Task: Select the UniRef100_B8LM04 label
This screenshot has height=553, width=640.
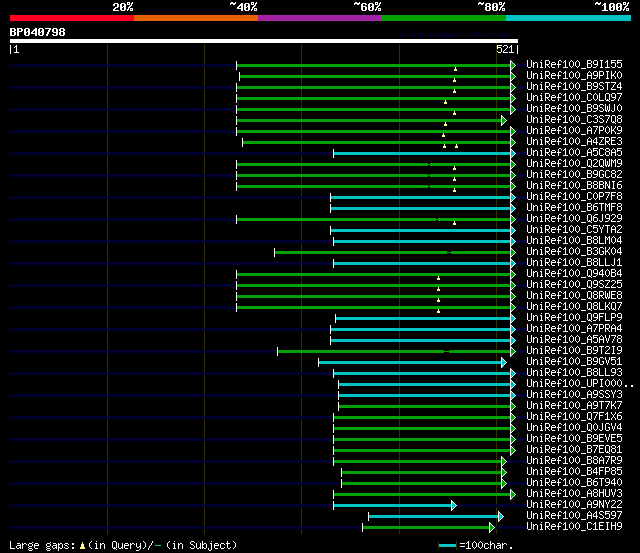Action: point(574,241)
